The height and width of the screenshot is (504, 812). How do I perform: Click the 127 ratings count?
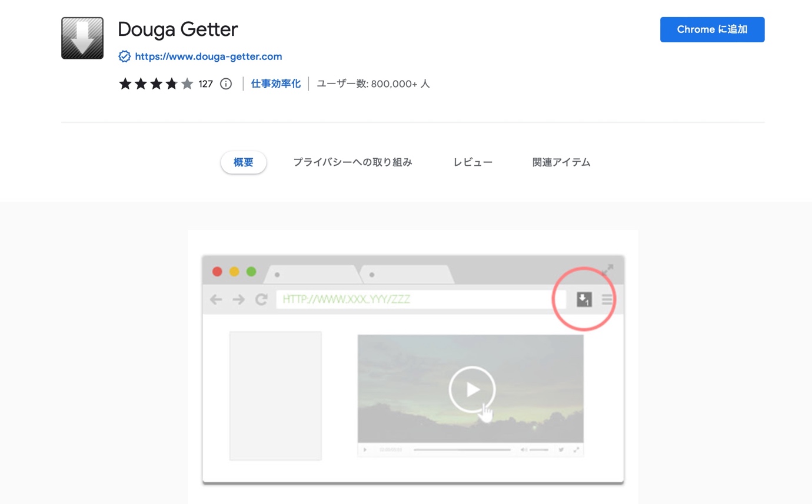pyautogui.click(x=205, y=84)
